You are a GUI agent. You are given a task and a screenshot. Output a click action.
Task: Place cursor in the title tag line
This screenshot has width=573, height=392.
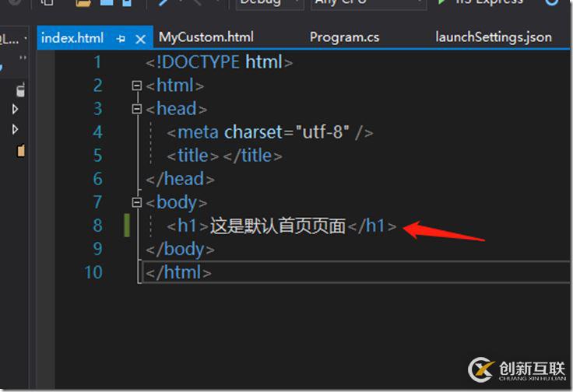pos(224,156)
